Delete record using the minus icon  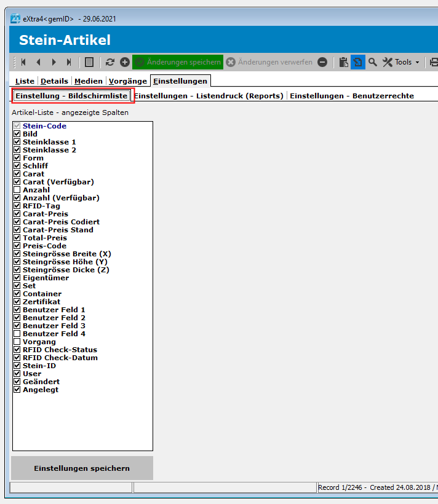[x=323, y=62]
